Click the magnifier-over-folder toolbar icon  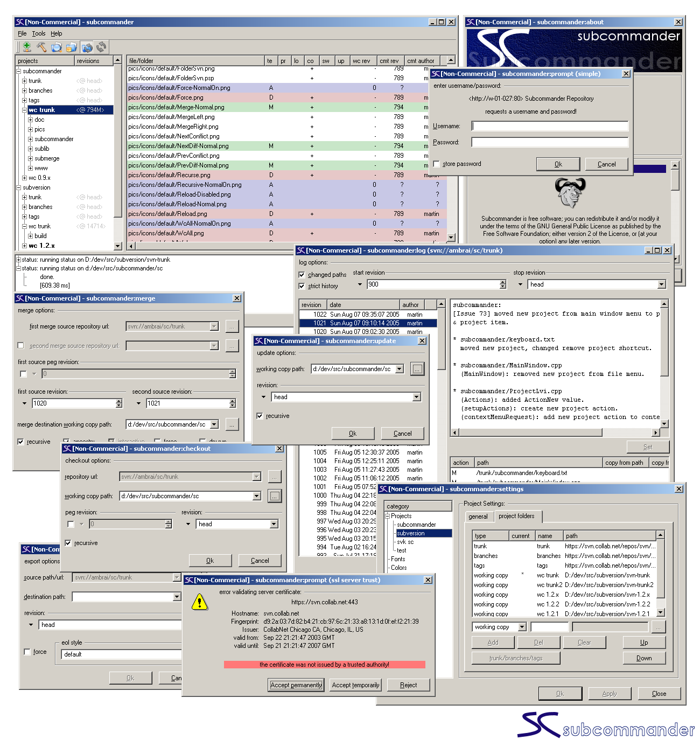[x=57, y=47]
